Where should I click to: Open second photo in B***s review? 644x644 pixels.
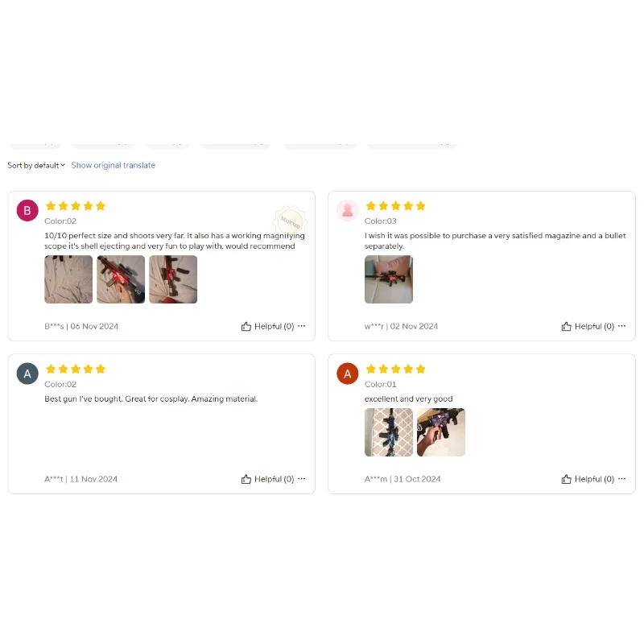(121, 279)
